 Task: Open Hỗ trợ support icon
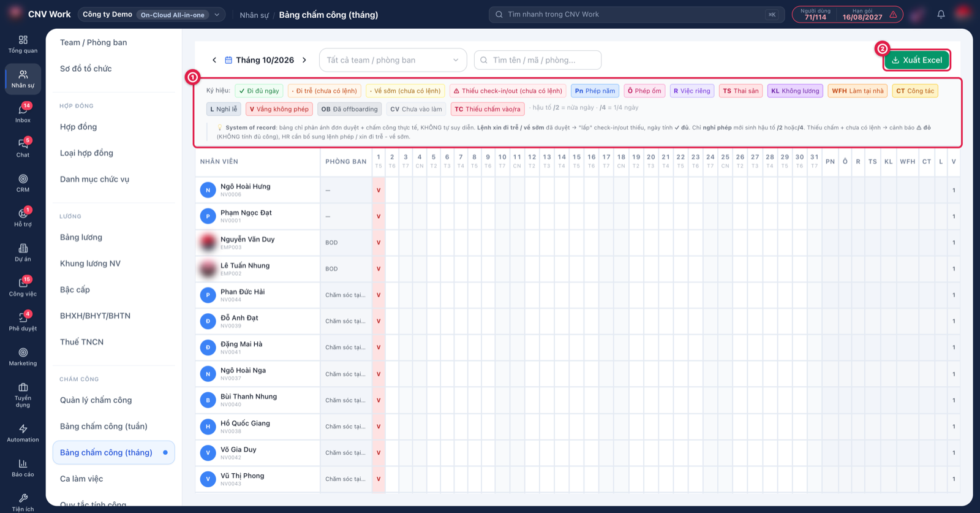click(x=23, y=218)
